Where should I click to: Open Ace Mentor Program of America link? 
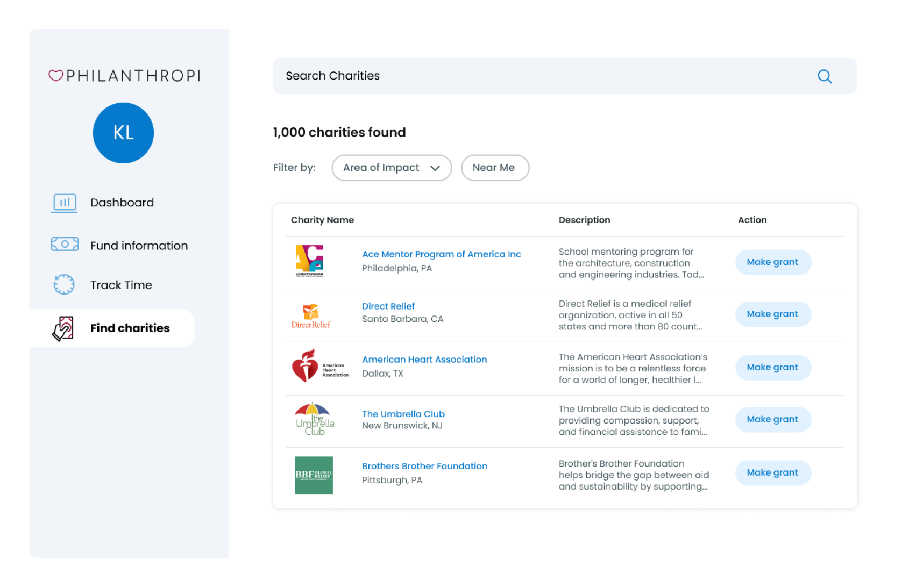coord(441,254)
